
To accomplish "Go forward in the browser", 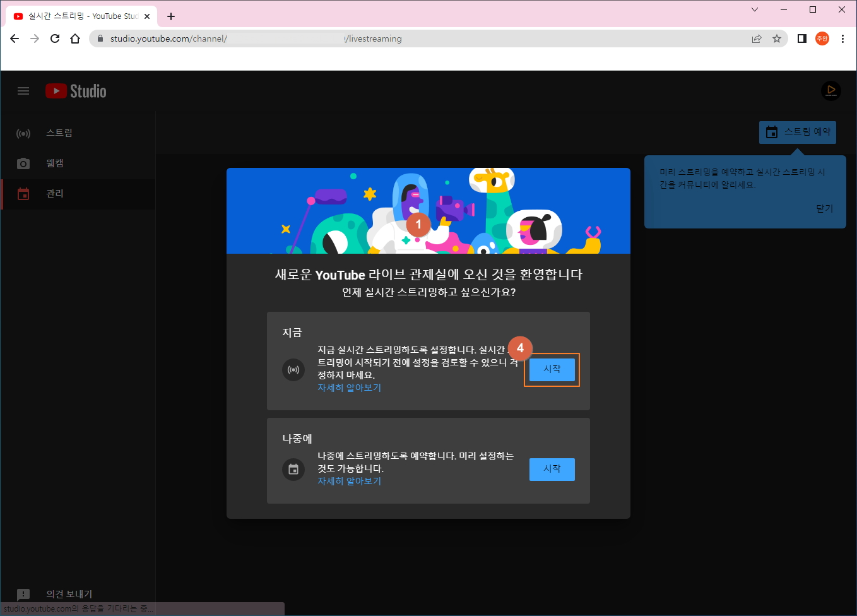I will pos(35,38).
